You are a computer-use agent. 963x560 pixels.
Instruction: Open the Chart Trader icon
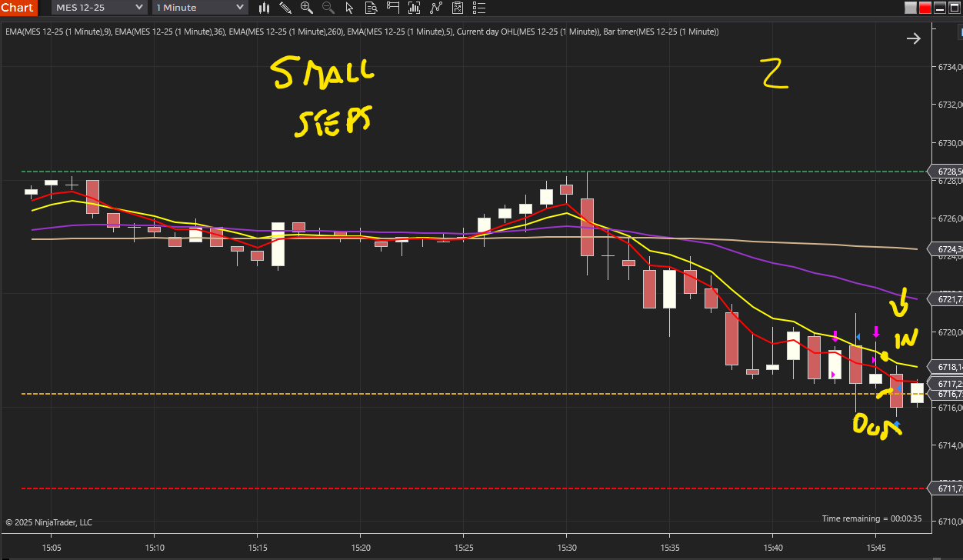[x=393, y=8]
